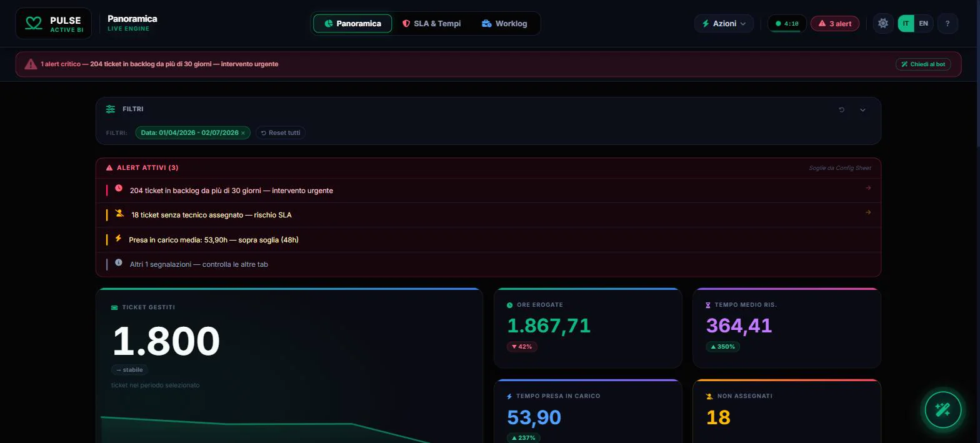Collapse the Filtri panel with chevron

coord(862,110)
